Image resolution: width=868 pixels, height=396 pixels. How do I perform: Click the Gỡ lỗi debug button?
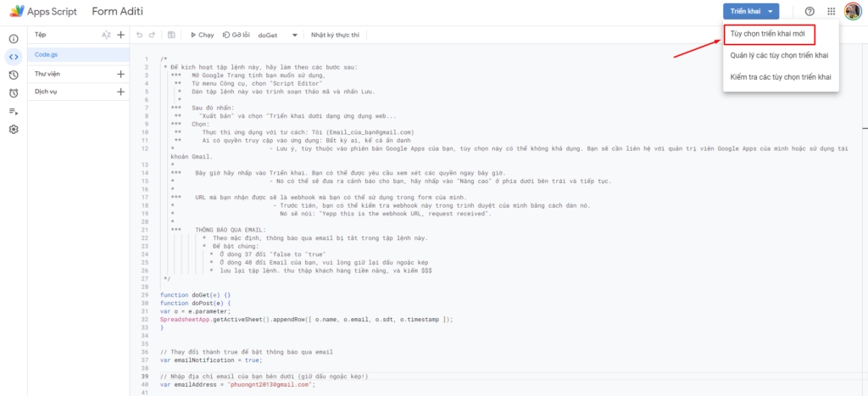[x=236, y=35]
